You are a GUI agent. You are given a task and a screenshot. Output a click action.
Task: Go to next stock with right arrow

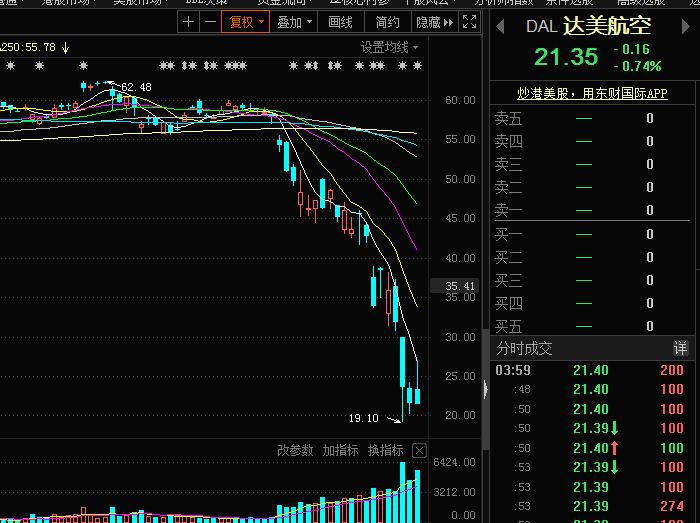[x=686, y=27]
